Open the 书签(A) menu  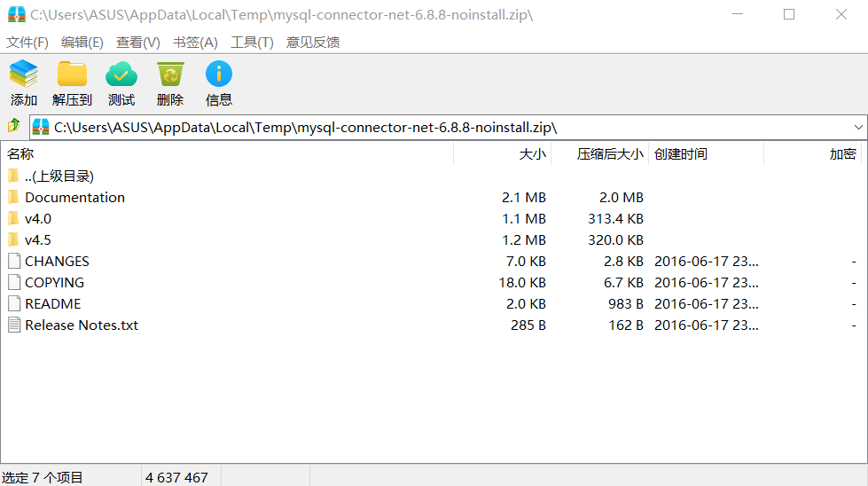tap(195, 42)
